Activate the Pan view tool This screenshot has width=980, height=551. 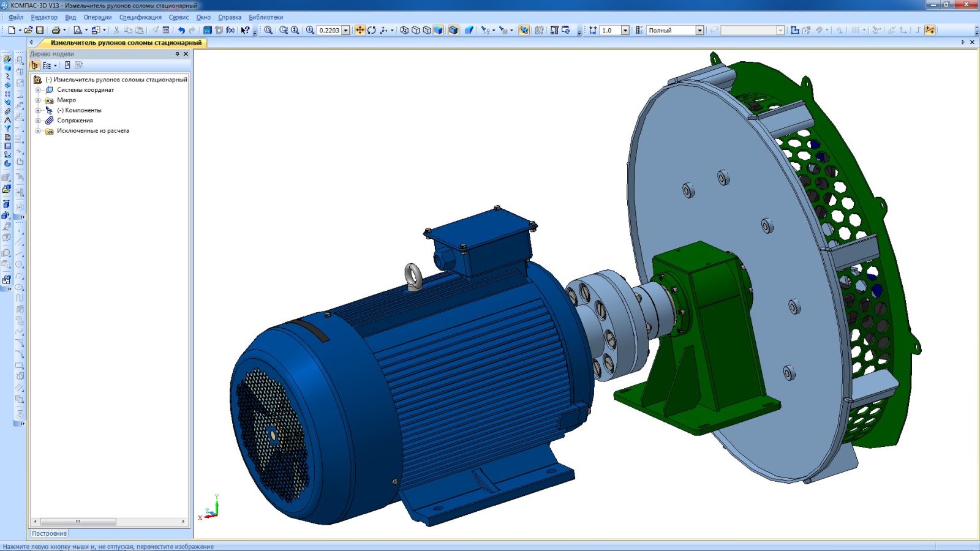tap(360, 30)
